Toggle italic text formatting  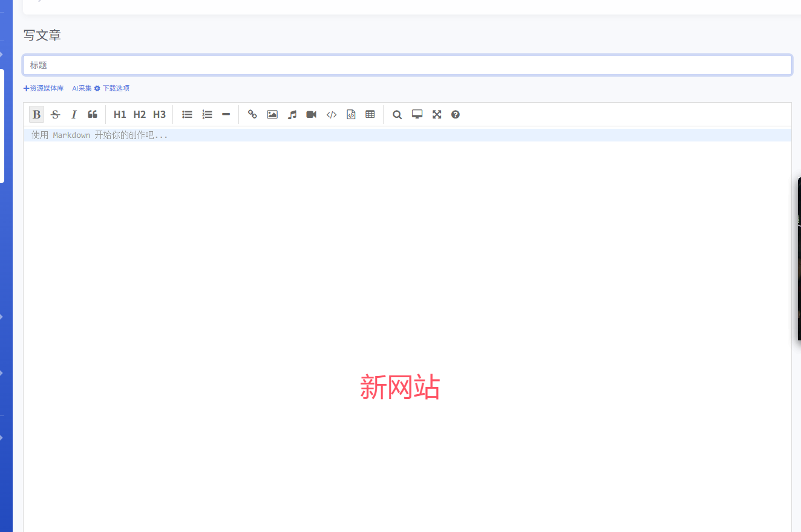(74, 114)
